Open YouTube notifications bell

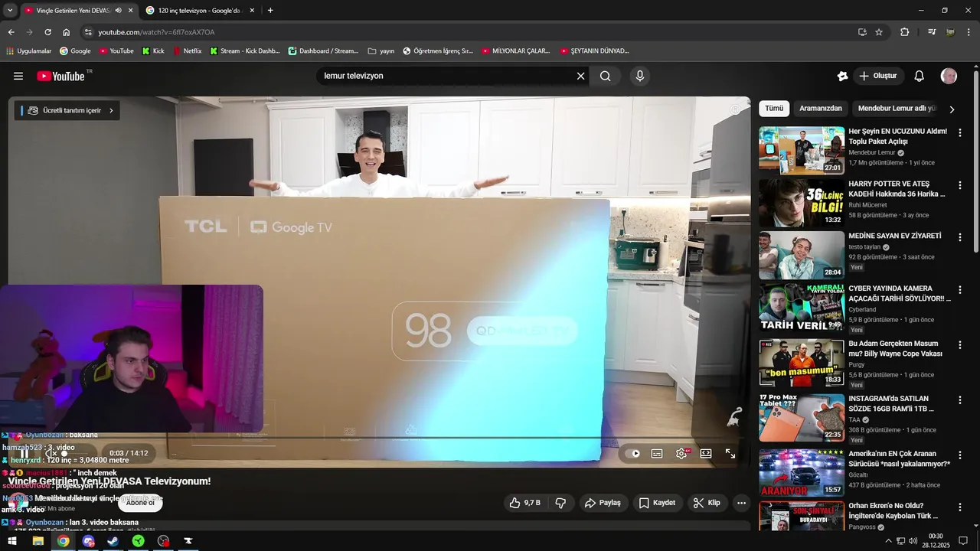pos(920,76)
